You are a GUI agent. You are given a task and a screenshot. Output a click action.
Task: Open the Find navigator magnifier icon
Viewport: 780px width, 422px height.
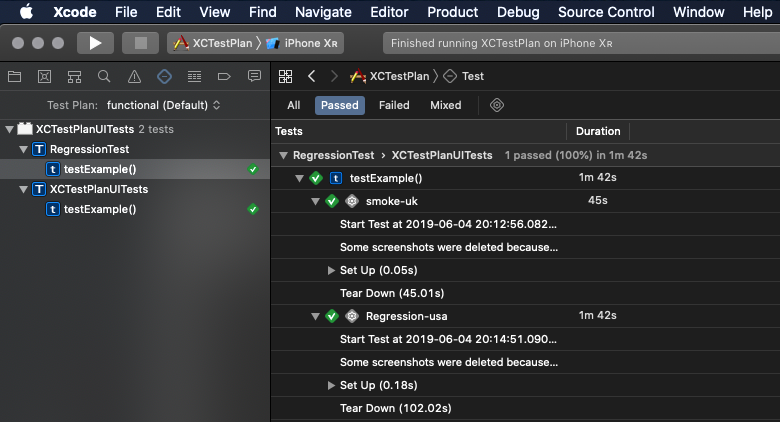[x=104, y=77]
